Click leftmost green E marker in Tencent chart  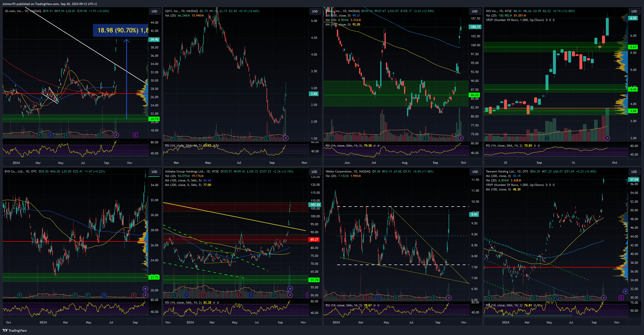(x=489, y=298)
